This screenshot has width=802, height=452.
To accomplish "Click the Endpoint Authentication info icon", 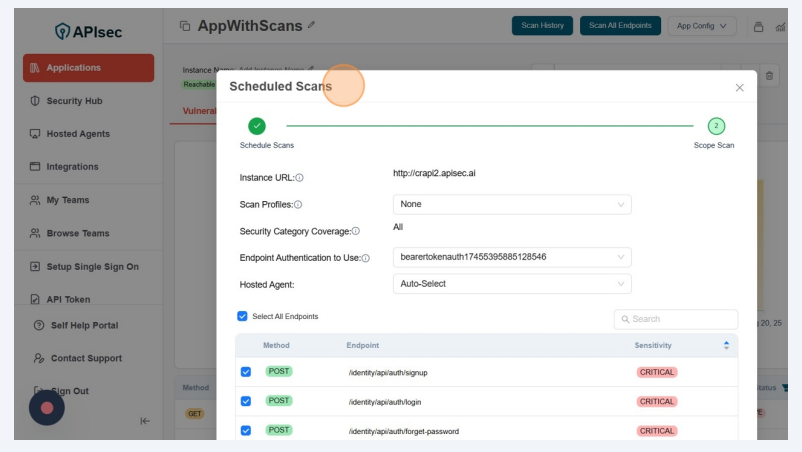I will coord(365,258).
